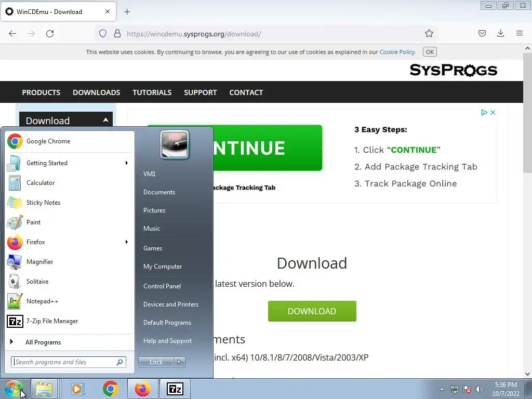View site security padlock info
This screenshot has width=532, height=399.
pos(117,33)
